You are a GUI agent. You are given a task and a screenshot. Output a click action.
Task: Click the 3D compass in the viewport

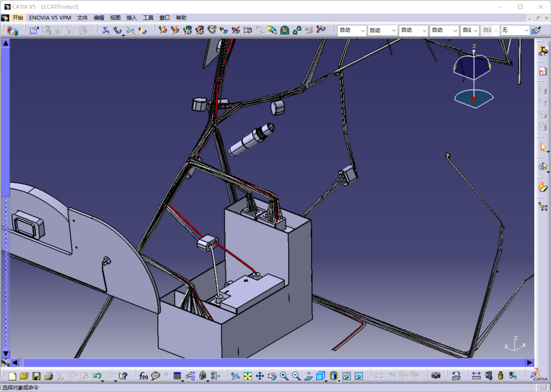pos(473,77)
